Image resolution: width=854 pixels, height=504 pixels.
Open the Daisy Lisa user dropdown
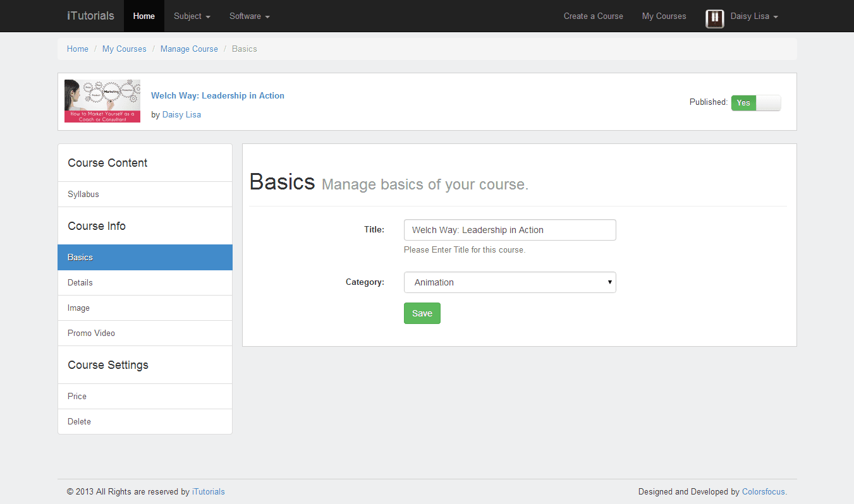pyautogui.click(x=754, y=16)
